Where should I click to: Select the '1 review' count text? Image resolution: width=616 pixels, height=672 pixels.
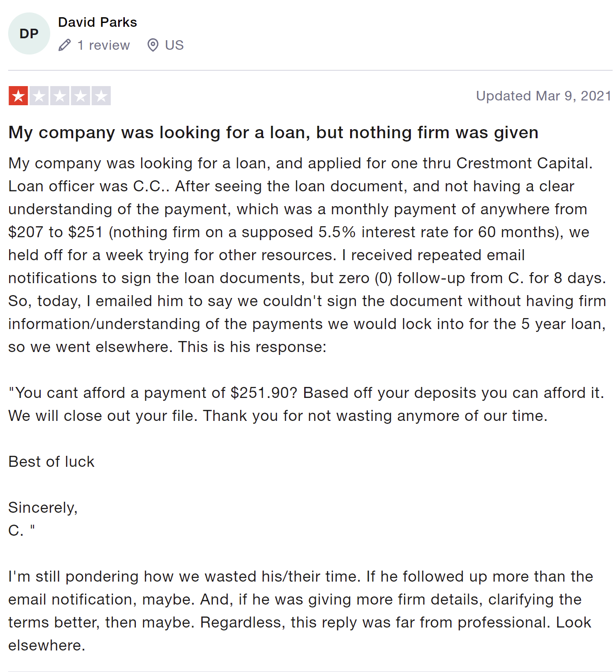click(104, 45)
